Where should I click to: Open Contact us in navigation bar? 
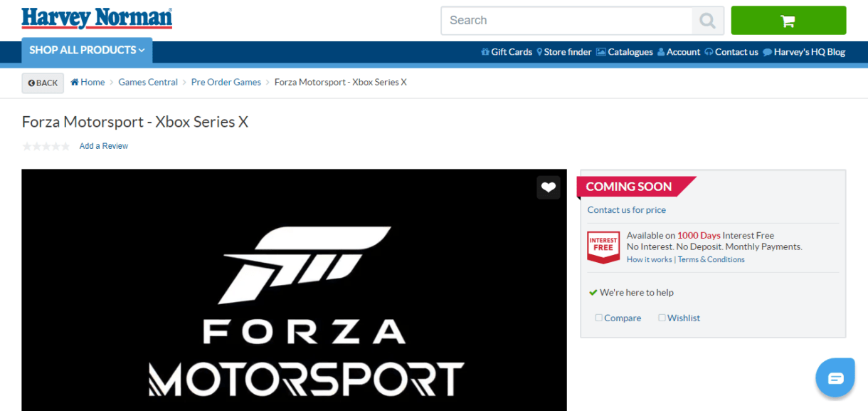(731, 52)
